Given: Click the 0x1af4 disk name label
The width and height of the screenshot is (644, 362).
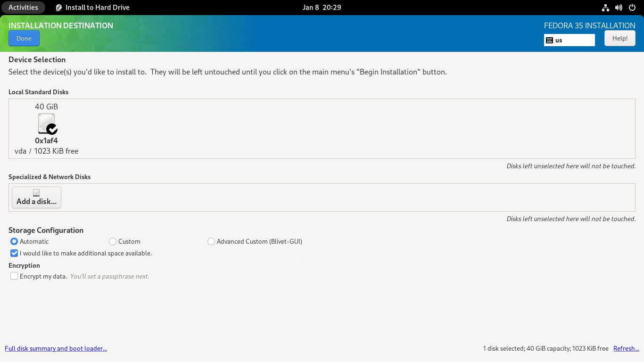Looking at the screenshot, I should [x=46, y=140].
